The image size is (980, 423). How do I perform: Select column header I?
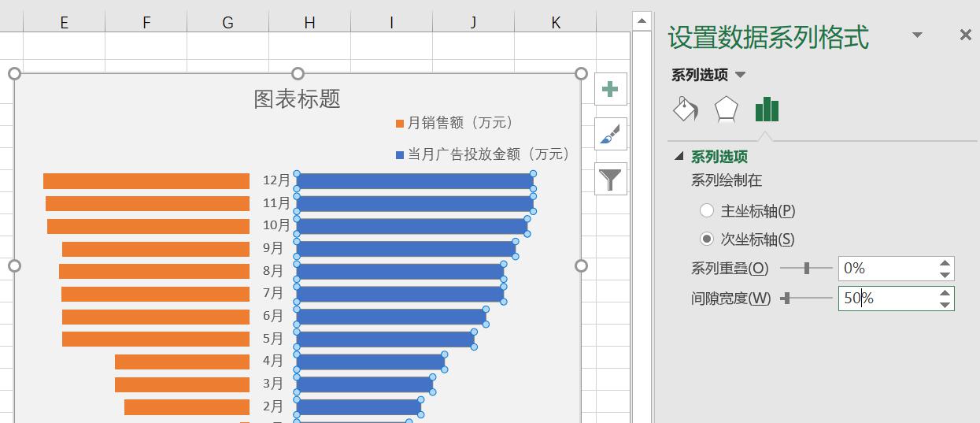click(391, 23)
